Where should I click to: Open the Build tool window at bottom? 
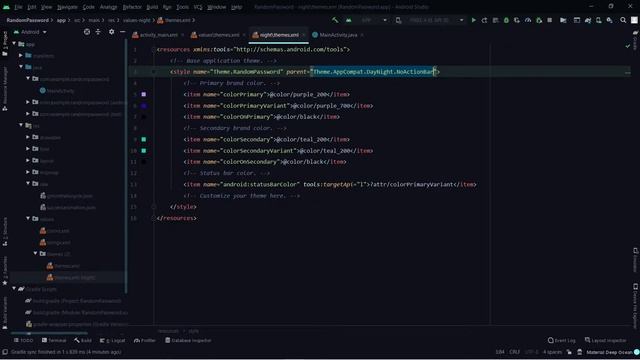click(x=83, y=340)
